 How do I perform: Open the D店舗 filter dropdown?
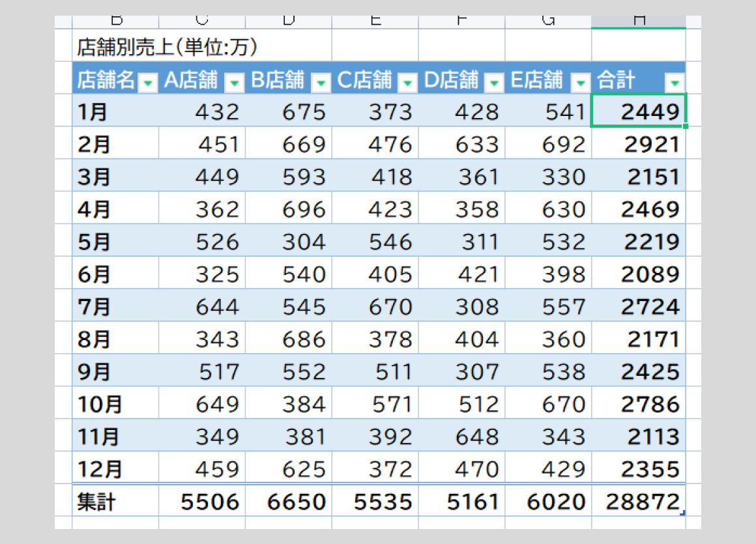point(494,83)
